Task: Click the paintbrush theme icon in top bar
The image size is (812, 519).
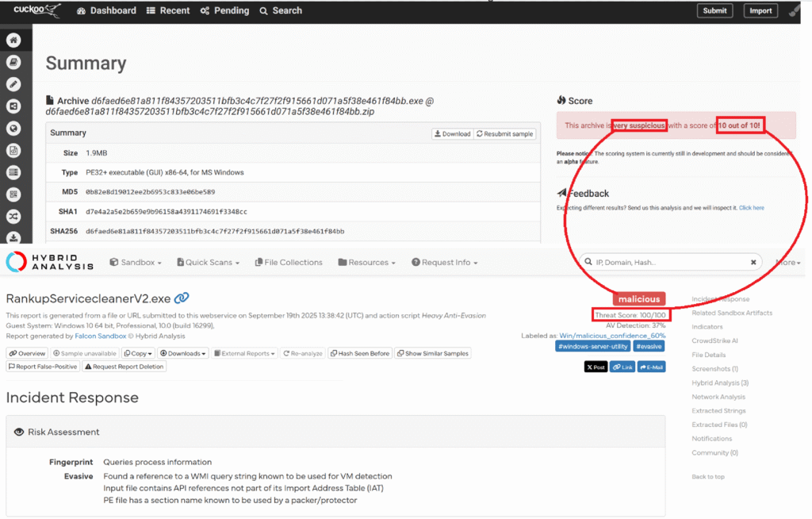Action: pos(795,11)
